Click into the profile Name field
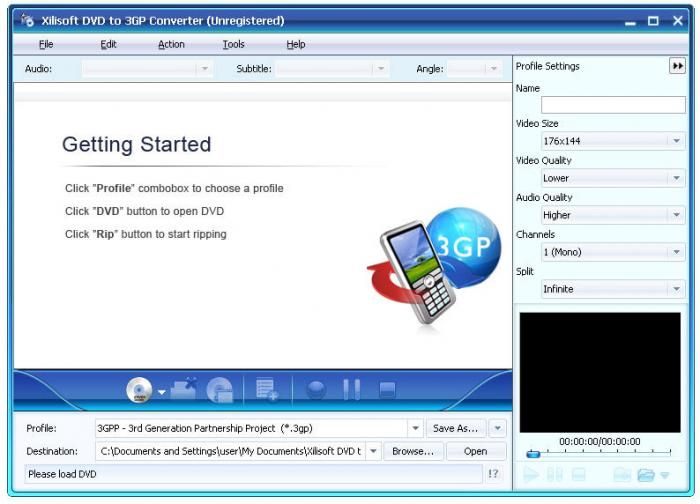Viewport: 700px width, 504px height. point(613,104)
